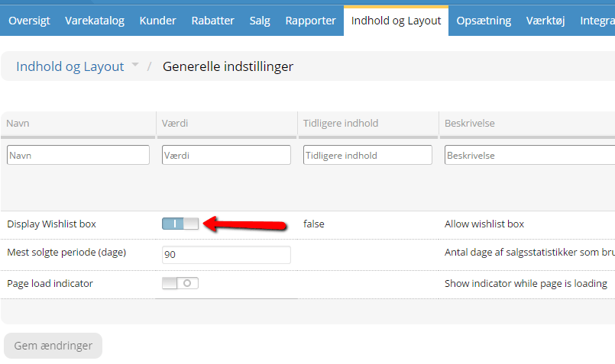Viewport: 615px width, 364px height.
Task: Click the Gem ændringer button
Action: coord(53,346)
